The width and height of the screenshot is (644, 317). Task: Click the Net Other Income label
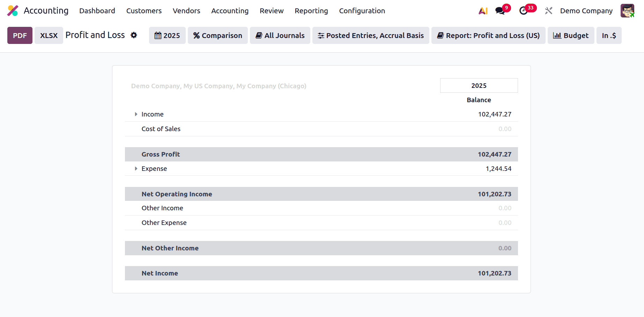[170, 248]
